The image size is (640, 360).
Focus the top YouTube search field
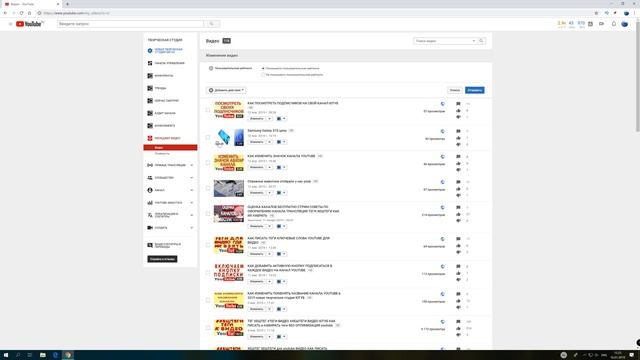click(x=130, y=24)
